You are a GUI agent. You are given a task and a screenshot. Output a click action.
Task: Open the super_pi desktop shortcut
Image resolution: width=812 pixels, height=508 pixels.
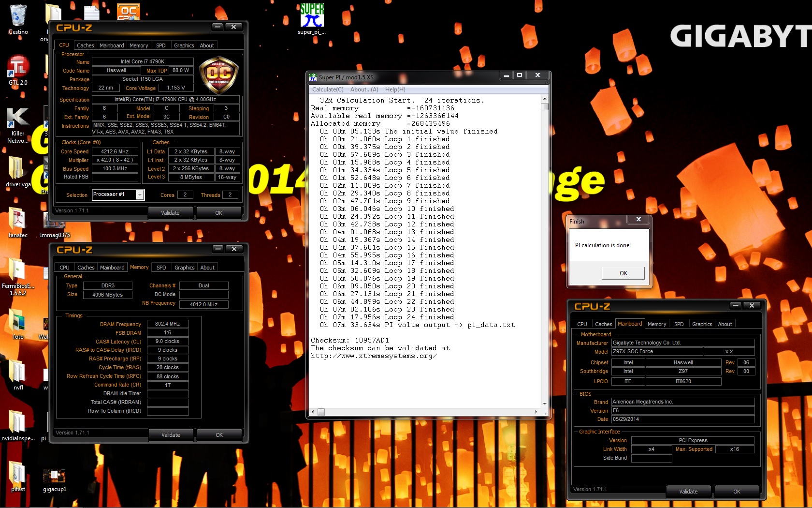tap(312, 19)
